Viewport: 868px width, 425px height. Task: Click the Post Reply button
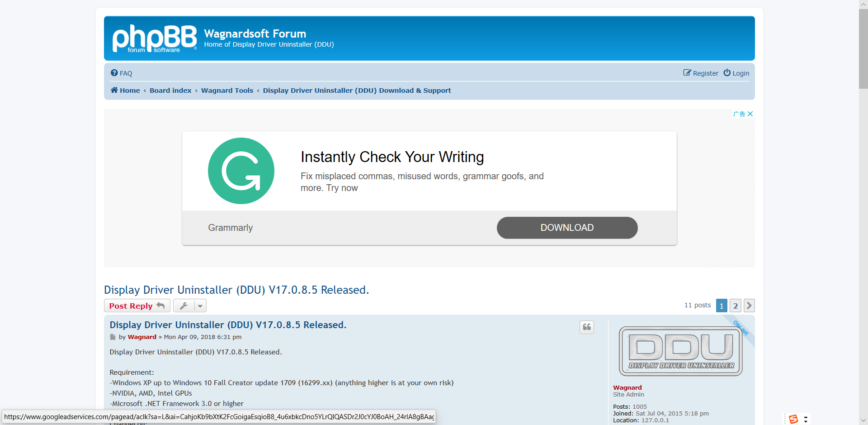[x=137, y=306]
